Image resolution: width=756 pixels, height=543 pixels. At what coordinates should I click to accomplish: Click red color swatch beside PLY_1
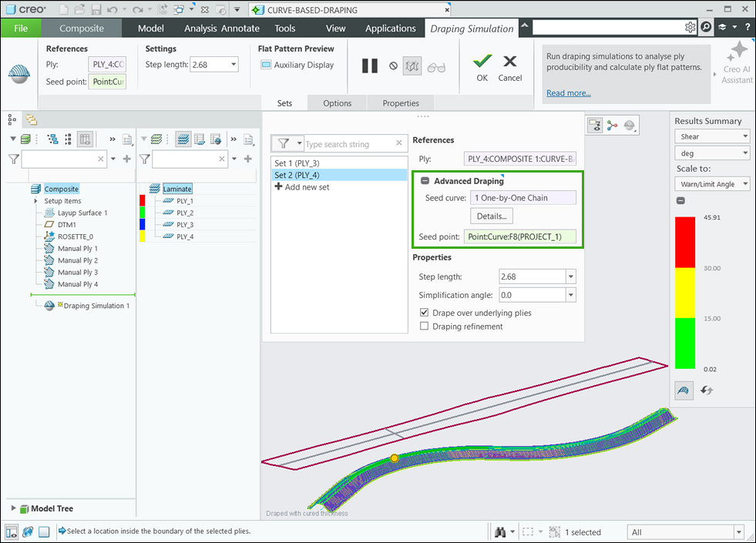[143, 200]
